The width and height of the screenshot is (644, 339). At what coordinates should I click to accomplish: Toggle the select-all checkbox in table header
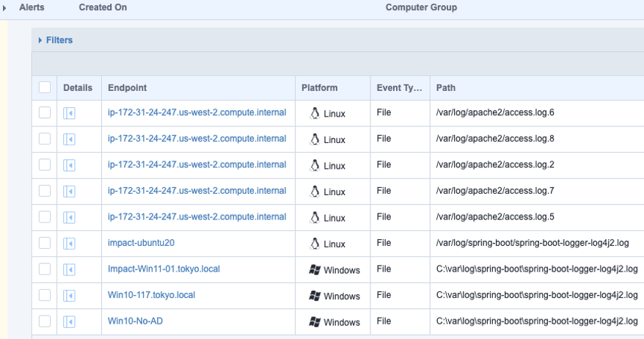coord(45,87)
